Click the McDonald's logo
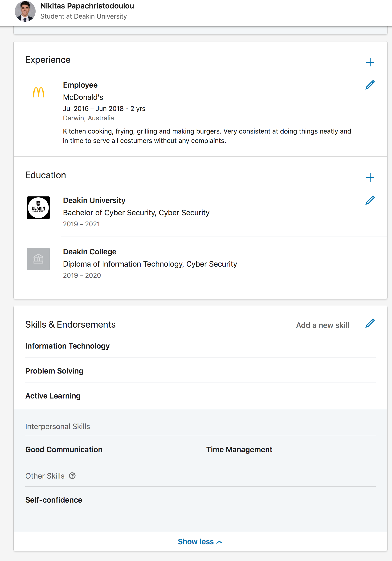The height and width of the screenshot is (561, 392). pos(39,92)
